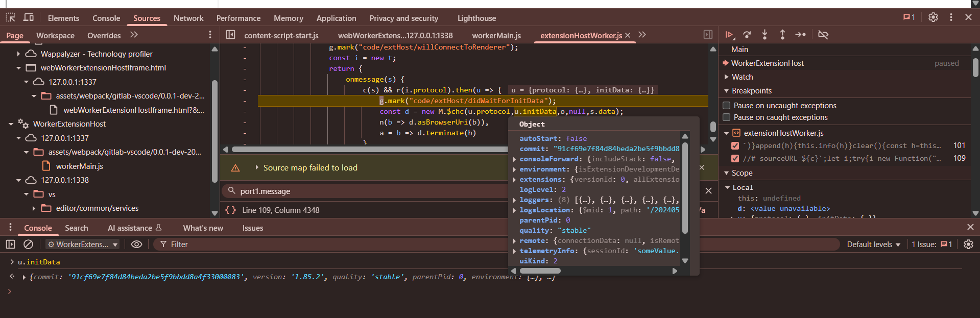Open DevTools settings gear
Viewport: 980px width, 318px height.
click(933, 17)
